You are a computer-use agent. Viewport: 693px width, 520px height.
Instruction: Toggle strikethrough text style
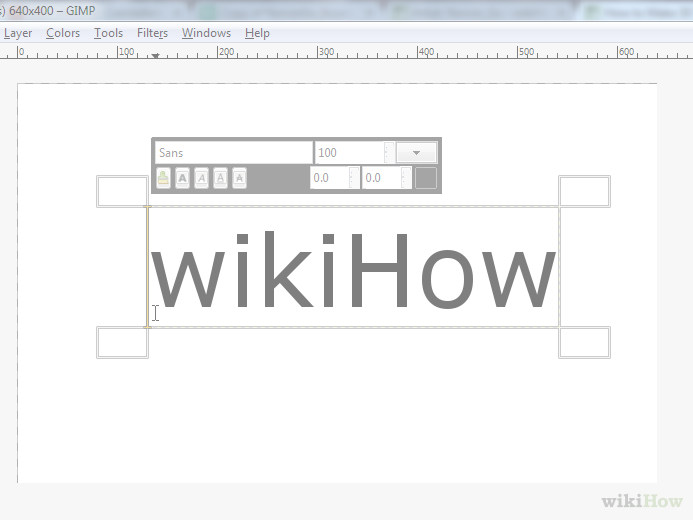[x=240, y=178]
